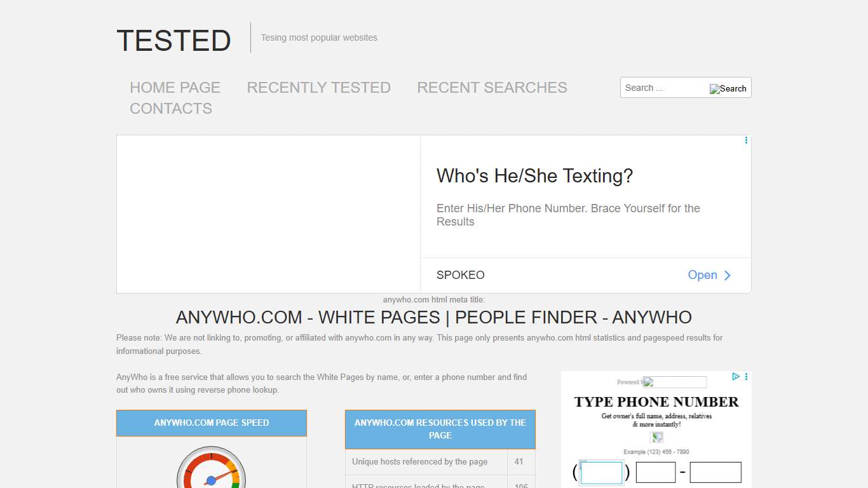Click the middle phone number box
868x488 pixels.
coord(655,472)
